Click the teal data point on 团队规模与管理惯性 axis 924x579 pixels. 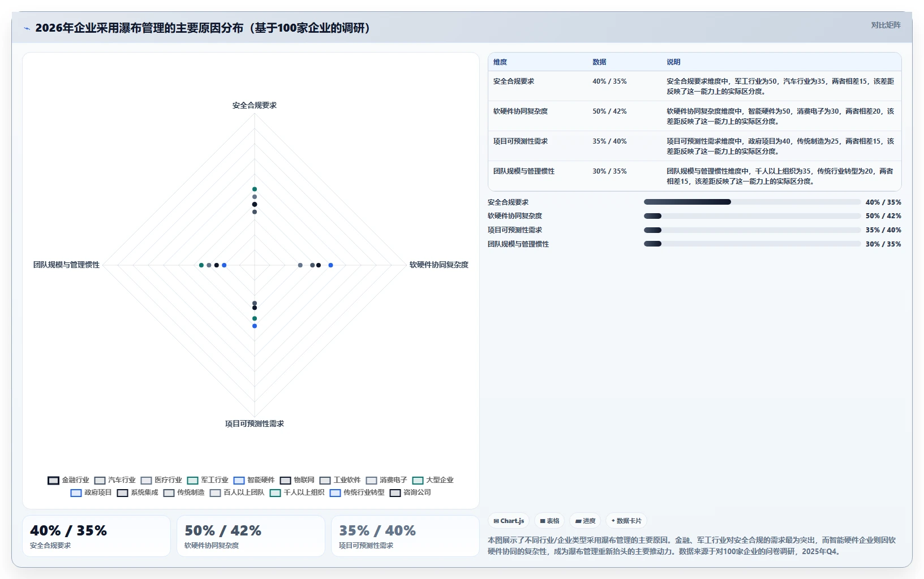pos(201,265)
